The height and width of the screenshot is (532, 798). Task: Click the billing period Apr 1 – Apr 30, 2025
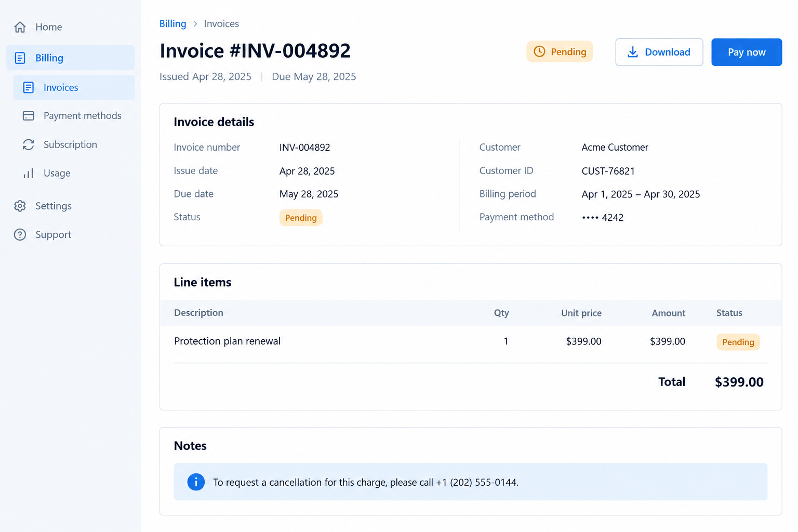[641, 194]
